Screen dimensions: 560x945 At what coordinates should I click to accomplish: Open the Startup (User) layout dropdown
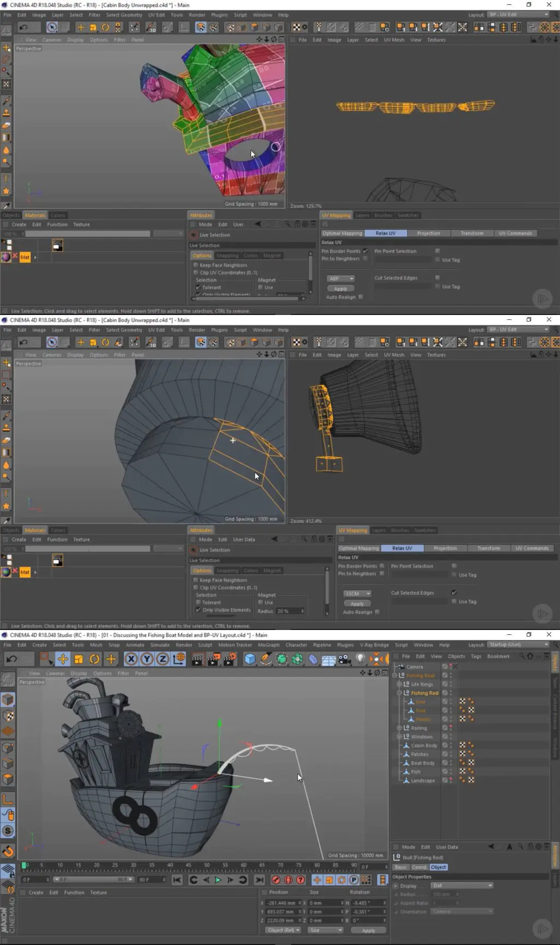tap(517, 644)
